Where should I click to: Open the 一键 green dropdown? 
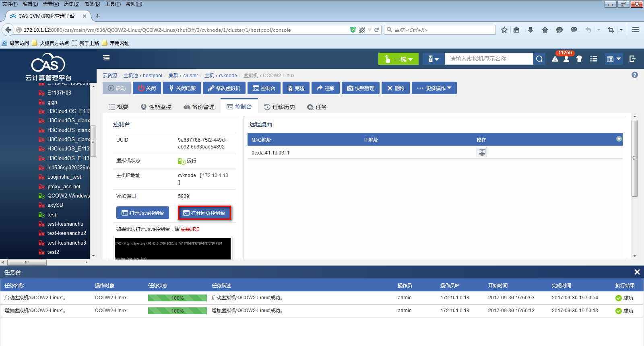[398, 59]
